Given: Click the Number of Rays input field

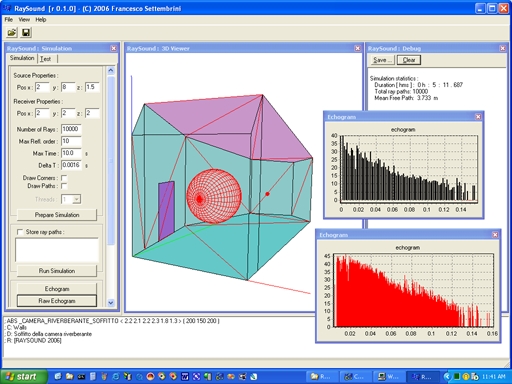Looking at the screenshot, I should [71, 129].
